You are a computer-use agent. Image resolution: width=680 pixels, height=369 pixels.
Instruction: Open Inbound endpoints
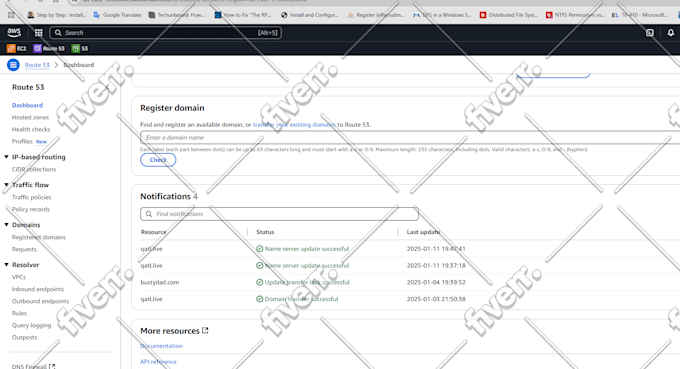coord(38,289)
